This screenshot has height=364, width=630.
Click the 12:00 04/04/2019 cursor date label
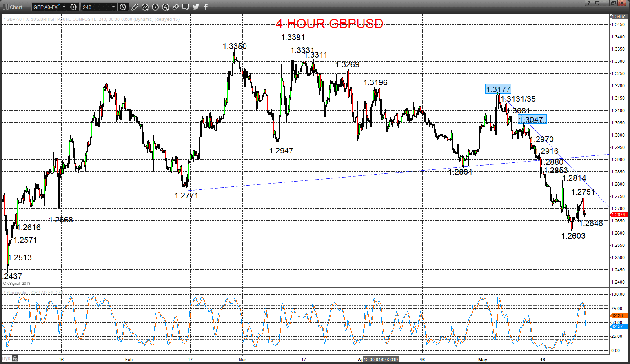coord(381,360)
